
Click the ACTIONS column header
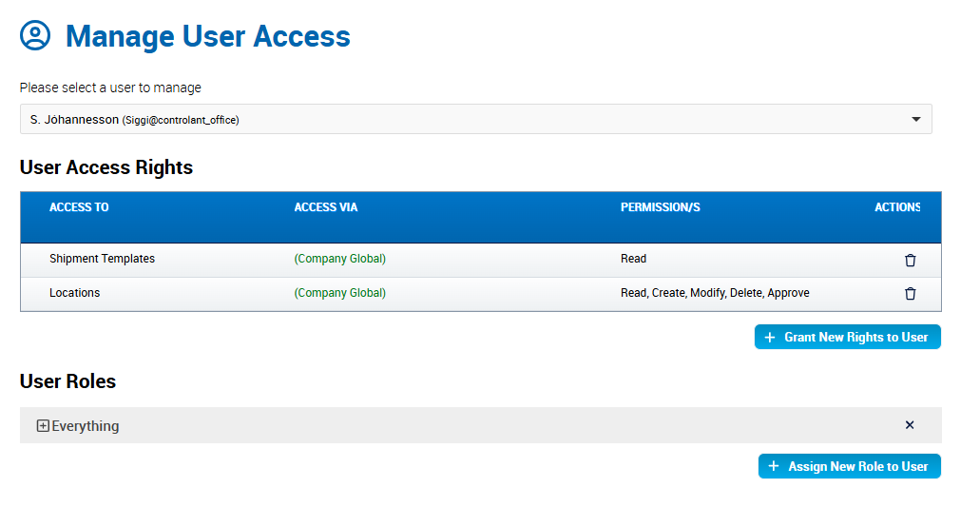(897, 207)
